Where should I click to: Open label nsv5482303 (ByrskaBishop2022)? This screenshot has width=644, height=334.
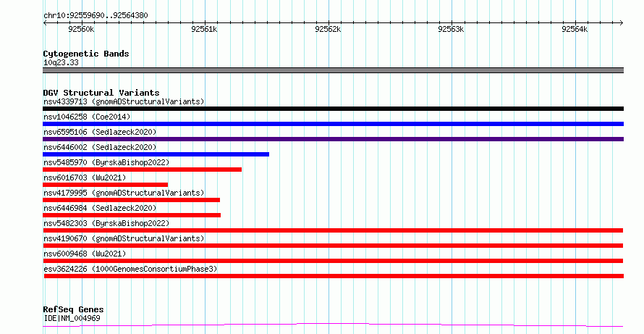click(x=106, y=223)
